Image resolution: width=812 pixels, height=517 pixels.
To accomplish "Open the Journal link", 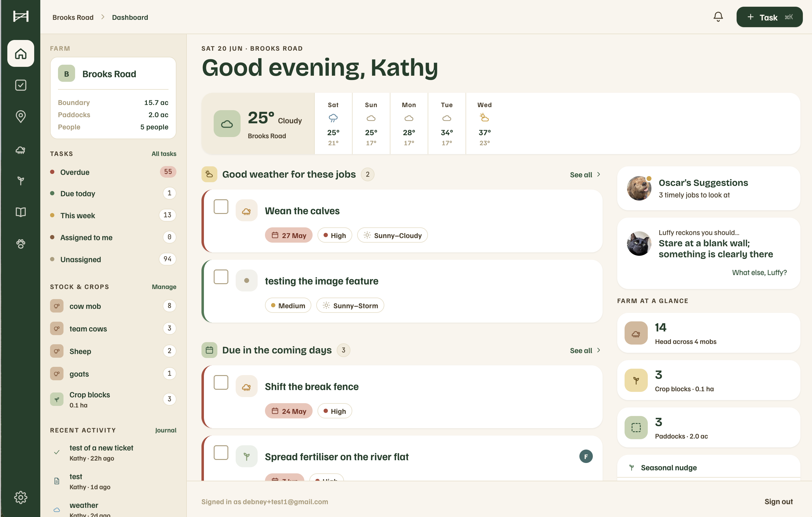I will pyautogui.click(x=165, y=430).
